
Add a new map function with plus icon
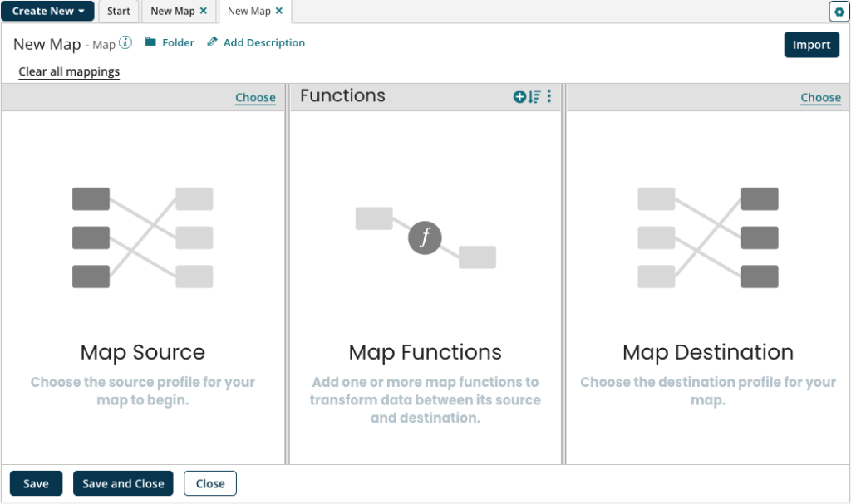(x=519, y=95)
